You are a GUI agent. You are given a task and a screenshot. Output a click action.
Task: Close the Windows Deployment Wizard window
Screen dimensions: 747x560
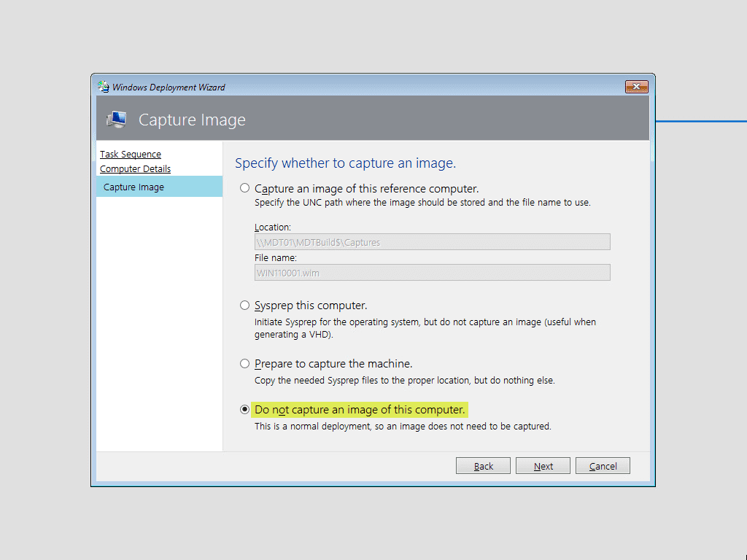pos(636,87)
